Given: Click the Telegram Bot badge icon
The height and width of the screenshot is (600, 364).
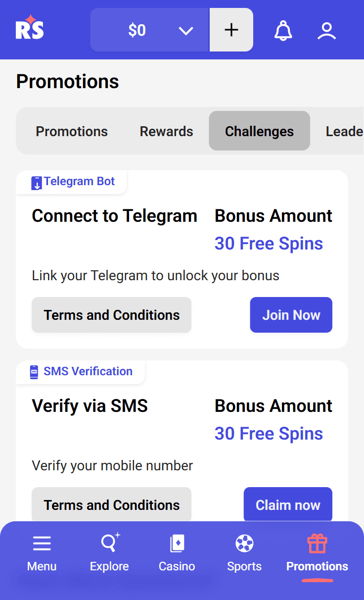Looking at the screenshot, I should 37,183.
